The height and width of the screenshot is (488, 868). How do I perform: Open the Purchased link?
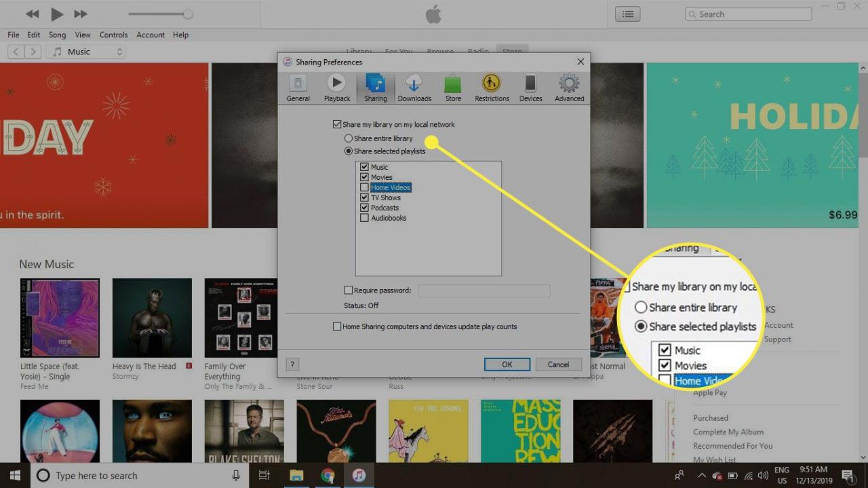711,418
